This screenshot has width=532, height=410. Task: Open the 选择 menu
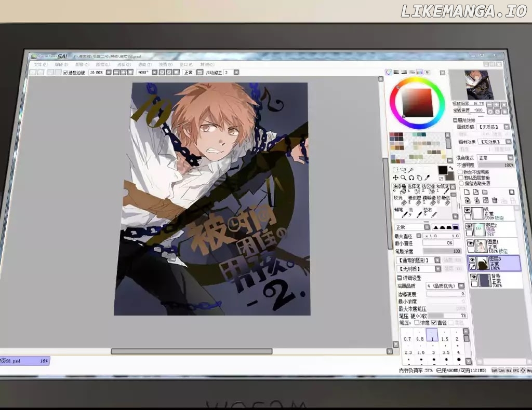coord(124,64)
